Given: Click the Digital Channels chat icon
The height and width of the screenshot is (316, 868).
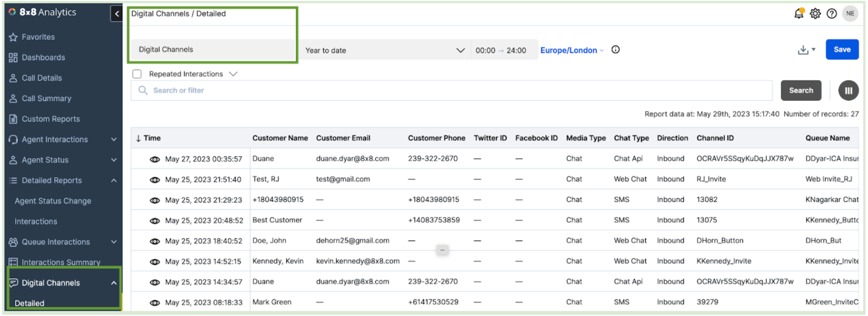Looking at the screenshot, I should (14, 283).
